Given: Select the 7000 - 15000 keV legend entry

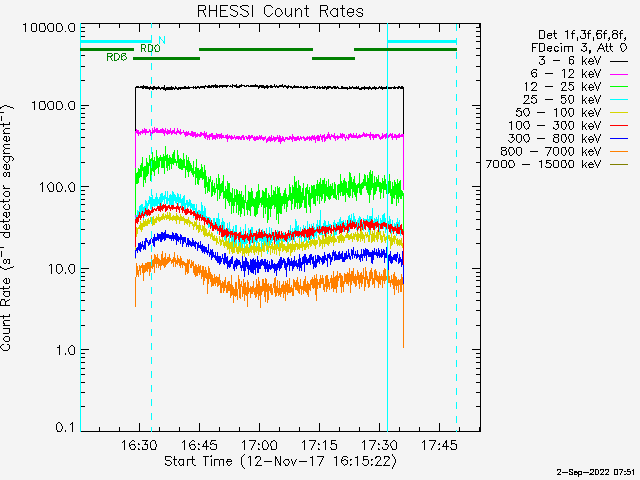Looking at the screenshot, I should click(x=543, y=164).
